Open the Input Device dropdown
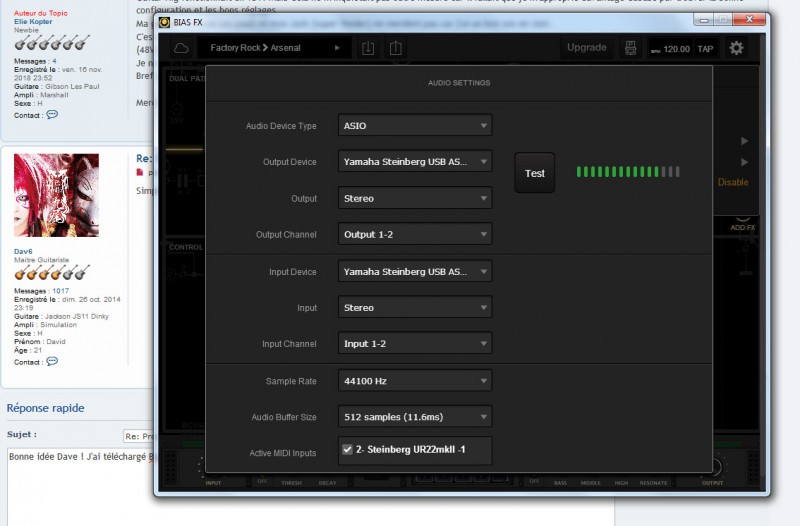800x526 pixels. coord(415,272)
